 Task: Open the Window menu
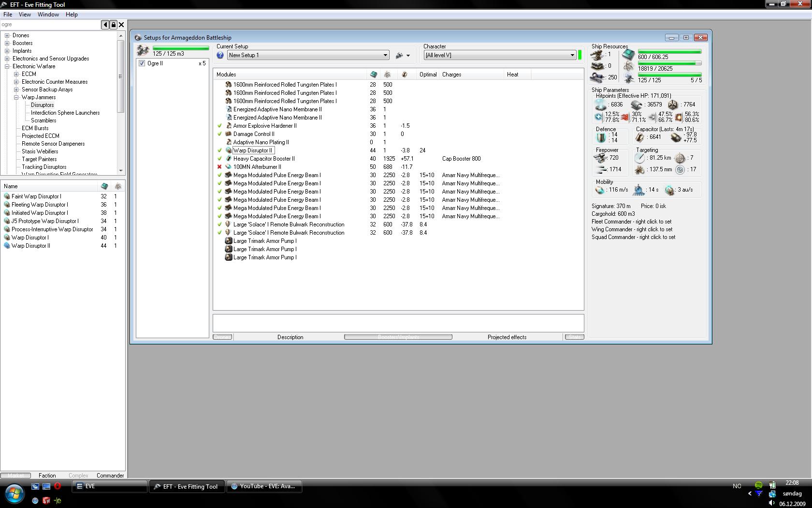point(48,15)
